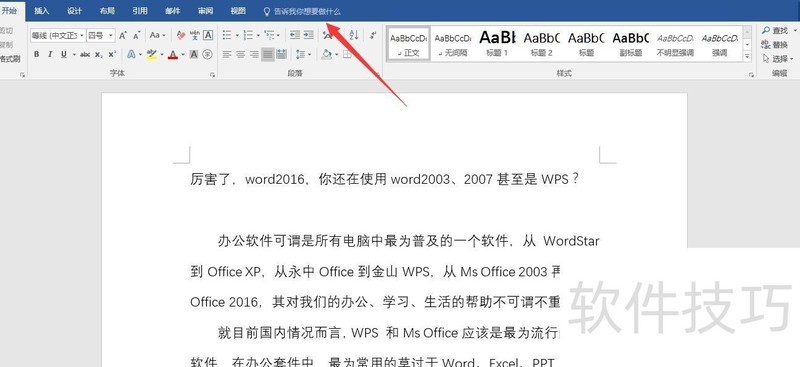
Task: Apply borders grid icon
Action: point(347,54)
